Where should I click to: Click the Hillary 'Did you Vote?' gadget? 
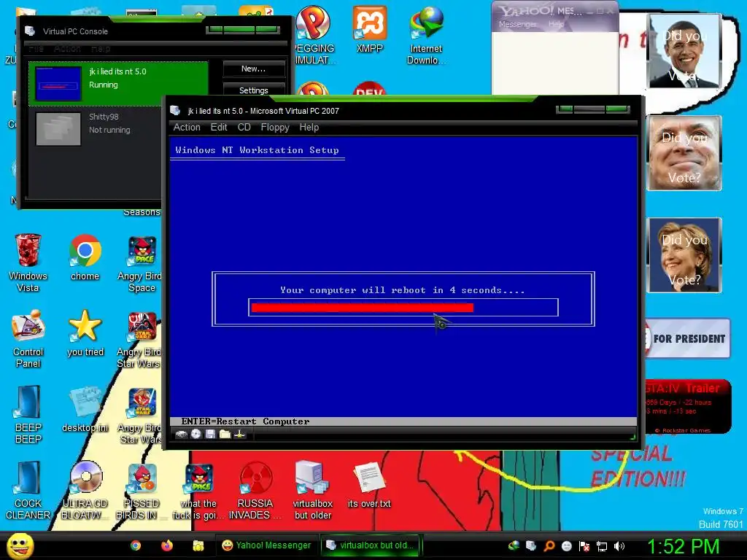point(684,254)
